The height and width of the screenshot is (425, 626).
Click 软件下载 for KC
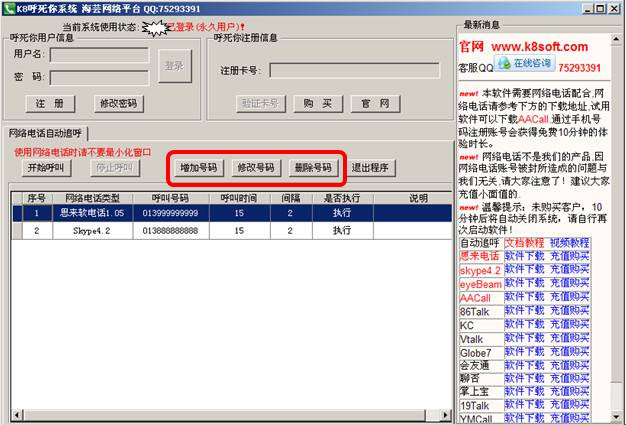524,324
